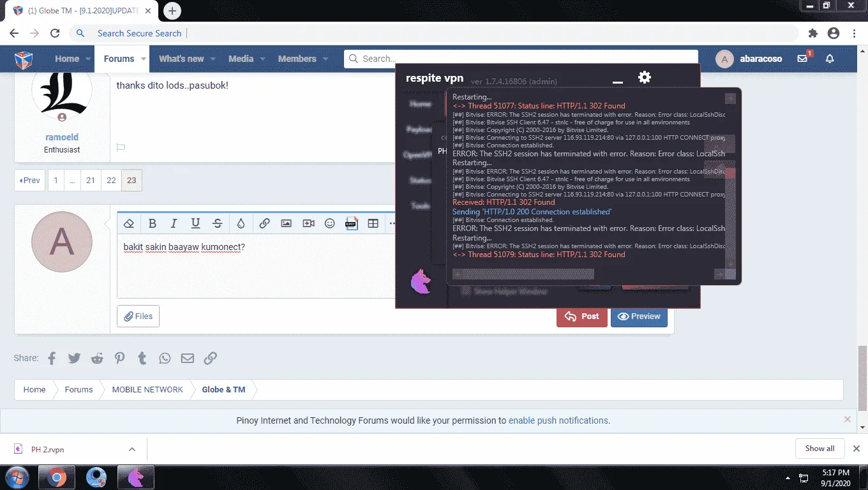The width and height of the screenshot is (868, 490).
Task: Share thread on Reddit
Action: pyautogui.click(x=97, y=358)
